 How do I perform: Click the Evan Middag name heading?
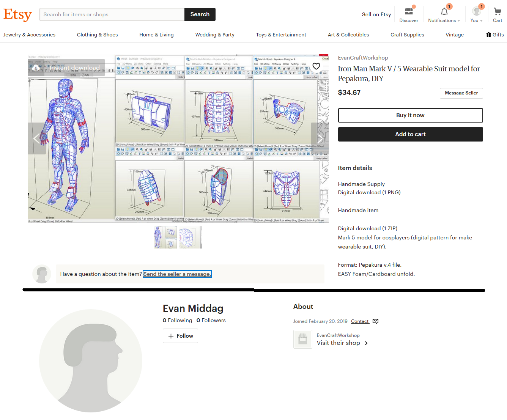193,308
